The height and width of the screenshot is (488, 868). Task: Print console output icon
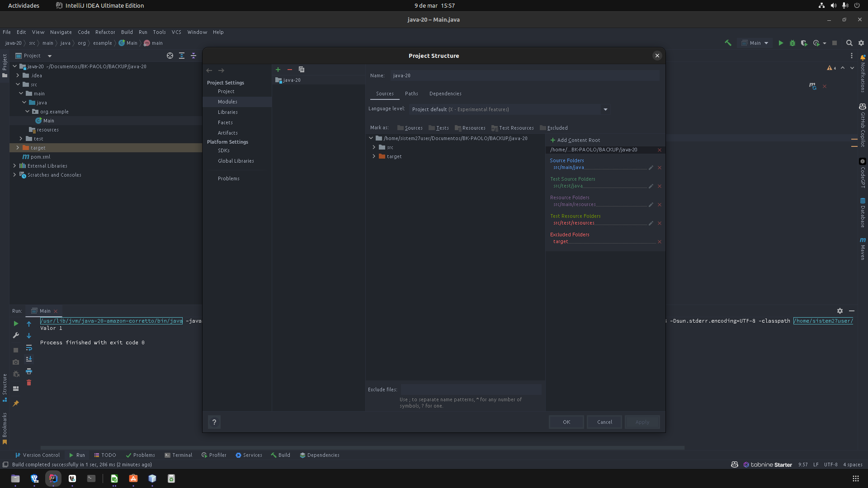coord(29,371)
